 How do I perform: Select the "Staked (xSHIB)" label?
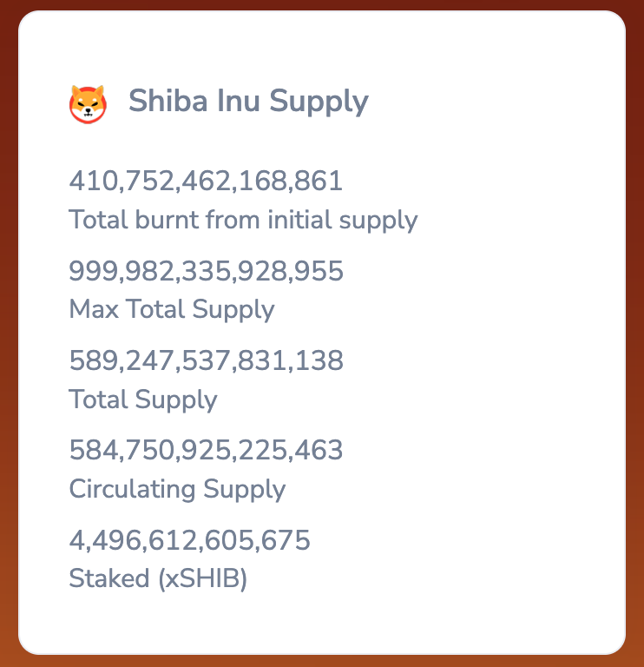pos(158,578)
